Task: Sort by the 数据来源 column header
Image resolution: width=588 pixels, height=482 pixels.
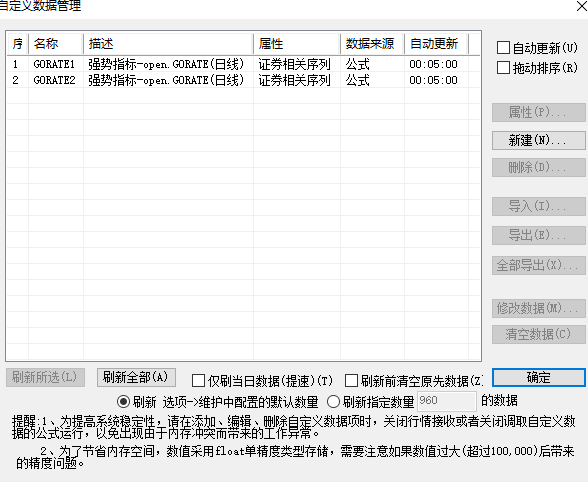Action: 372,44
